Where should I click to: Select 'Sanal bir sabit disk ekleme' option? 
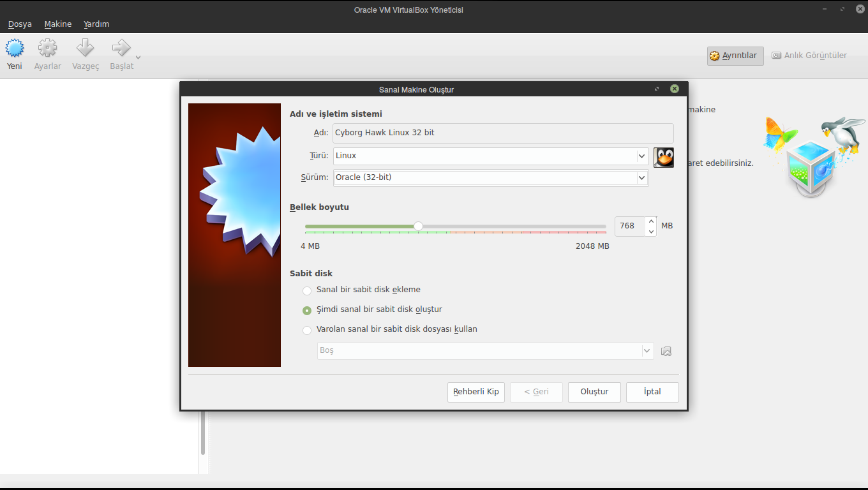click(x=362, y=290)
